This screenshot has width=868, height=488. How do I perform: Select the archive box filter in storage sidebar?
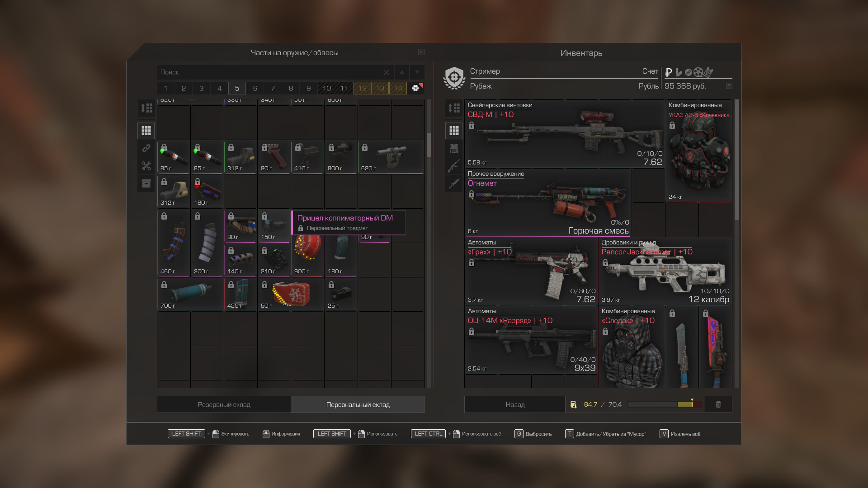click(146, 183)
